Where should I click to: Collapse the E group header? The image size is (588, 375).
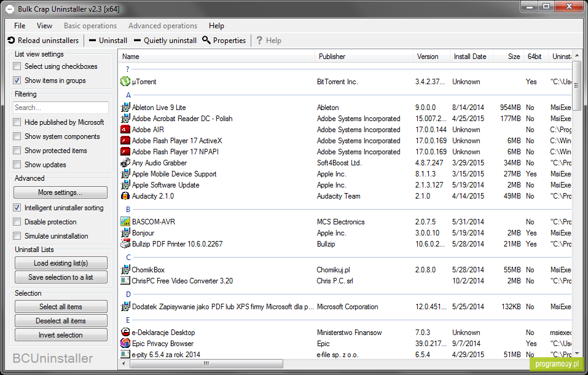(128, 320)
